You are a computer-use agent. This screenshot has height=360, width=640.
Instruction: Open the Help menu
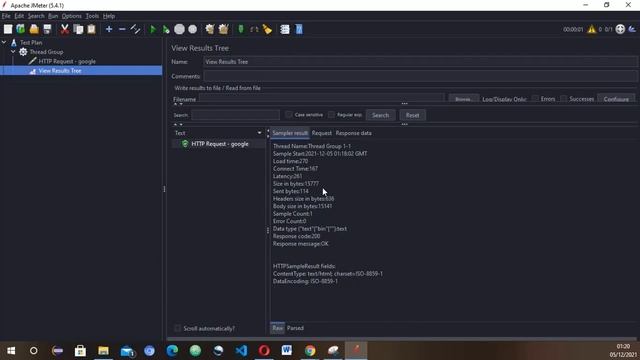109,16
